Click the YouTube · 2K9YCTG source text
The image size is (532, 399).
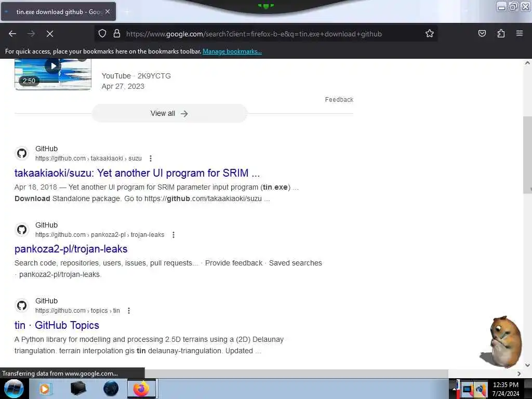(x=136, y=76)
